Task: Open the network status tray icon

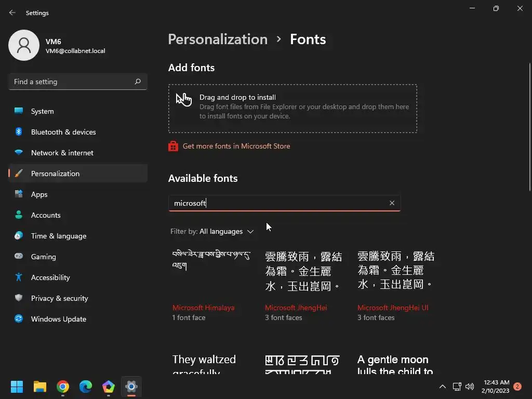Action: pos(457,387)
